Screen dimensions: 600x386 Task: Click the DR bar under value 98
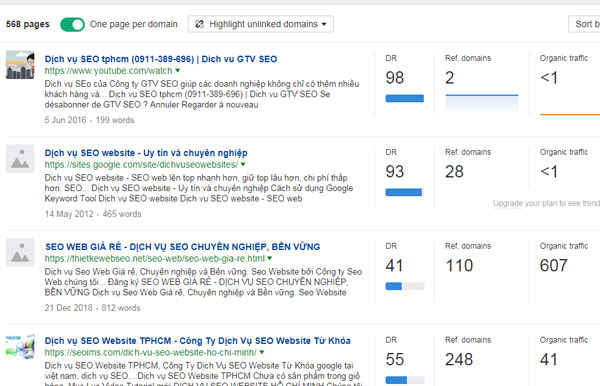point(404,99)
